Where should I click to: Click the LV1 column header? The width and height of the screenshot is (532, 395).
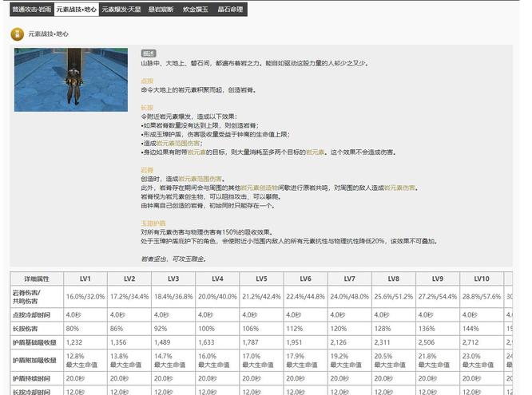point(85,278)
